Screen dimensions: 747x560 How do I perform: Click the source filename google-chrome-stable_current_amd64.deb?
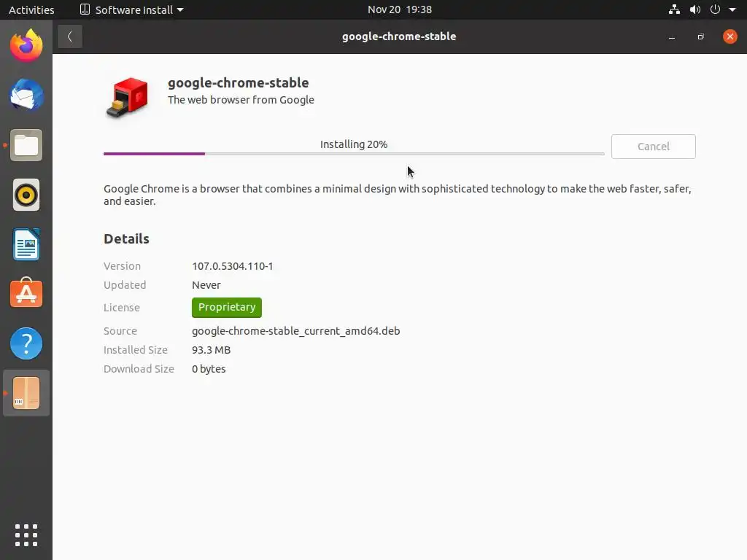tap(296, 331)
